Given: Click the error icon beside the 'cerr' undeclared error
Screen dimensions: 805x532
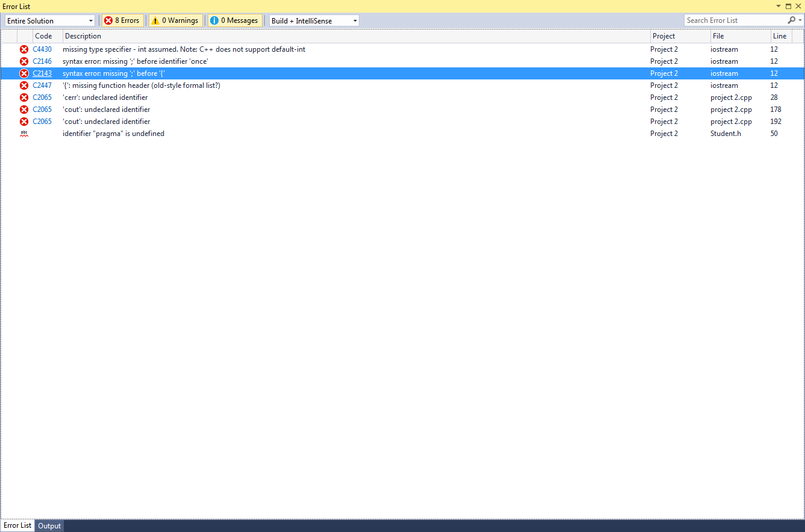Looking at the screenshot, I should (24, 97).
